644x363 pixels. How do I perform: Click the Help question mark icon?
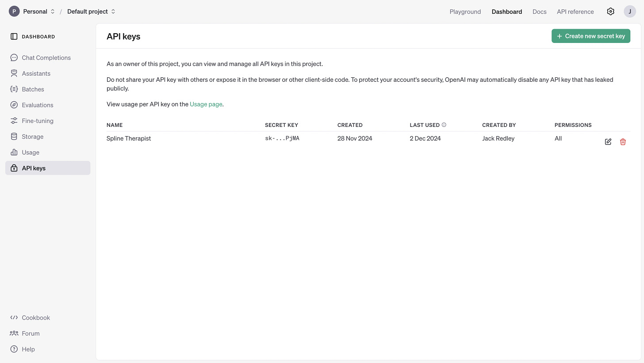coord(14,349)
